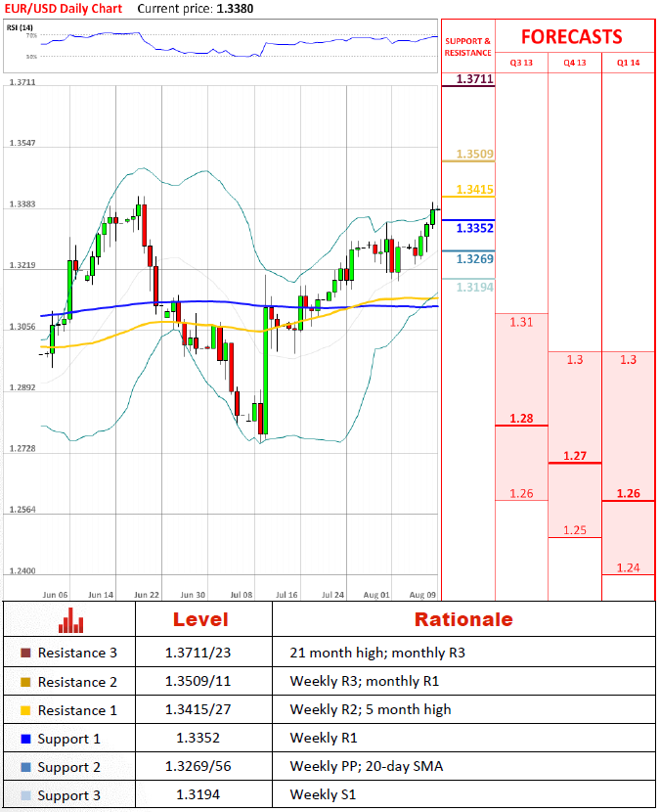660x812 pixels.
Task: Click the 1.3711 resistance level marker
Action: point(474,78)
